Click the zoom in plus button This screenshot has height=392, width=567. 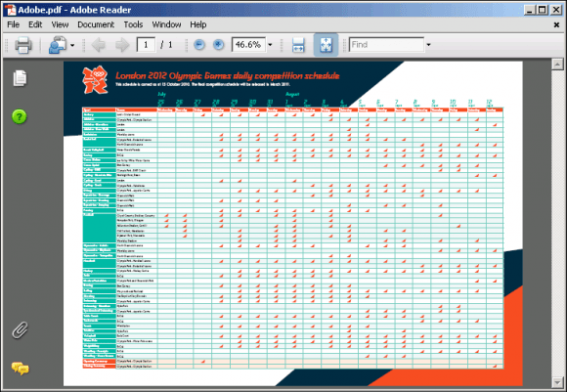[x=218, y=45]
